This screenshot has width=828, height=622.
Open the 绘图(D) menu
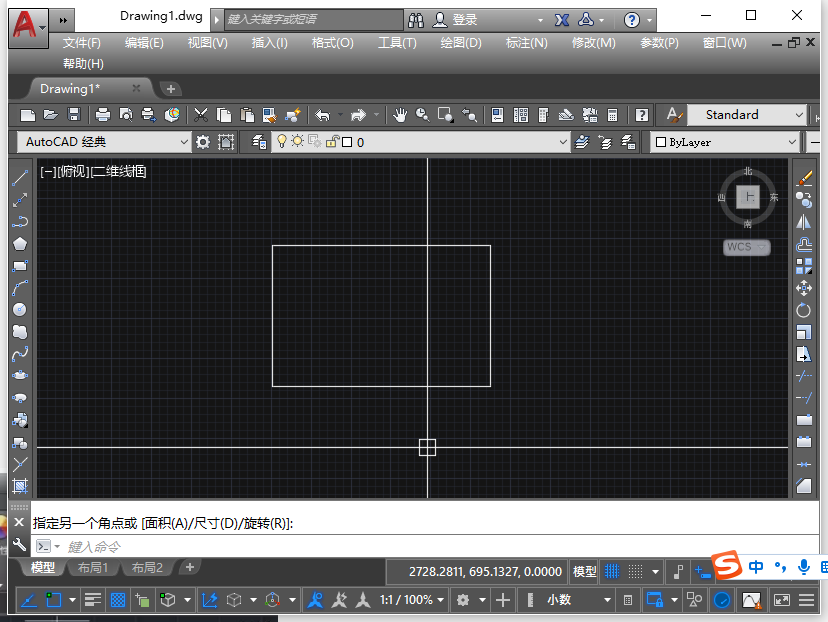click(x=461, y=43)
